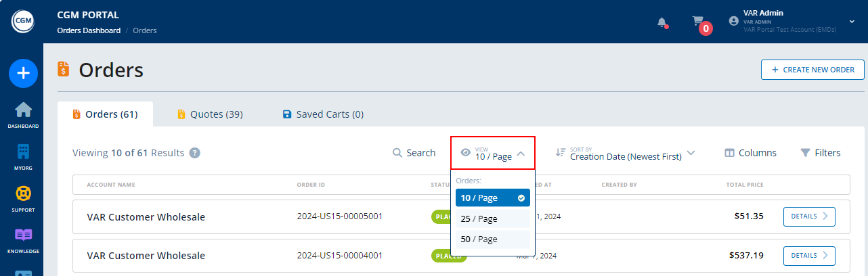Switch to the Quotes (39) tab
This screenshot has width=868, height=276.
(209, 114)
